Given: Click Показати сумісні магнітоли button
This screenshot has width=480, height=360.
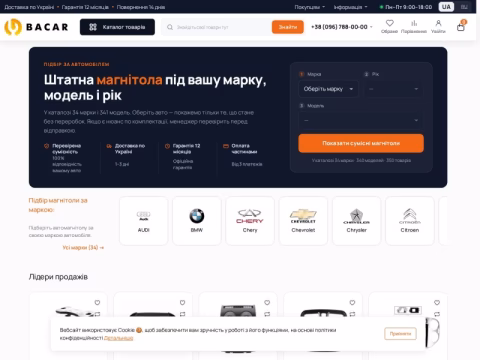Looking at the screenshot, I should click(x=361, y=143).
